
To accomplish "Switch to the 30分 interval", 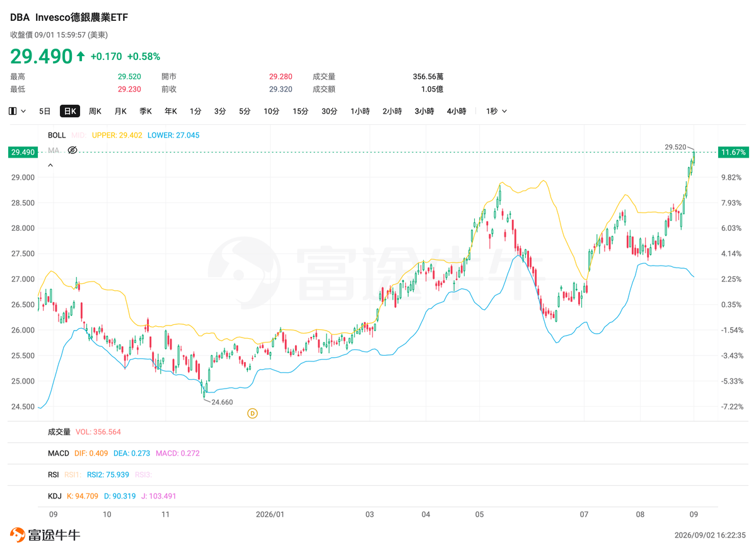I will click(x=329, y=111).
